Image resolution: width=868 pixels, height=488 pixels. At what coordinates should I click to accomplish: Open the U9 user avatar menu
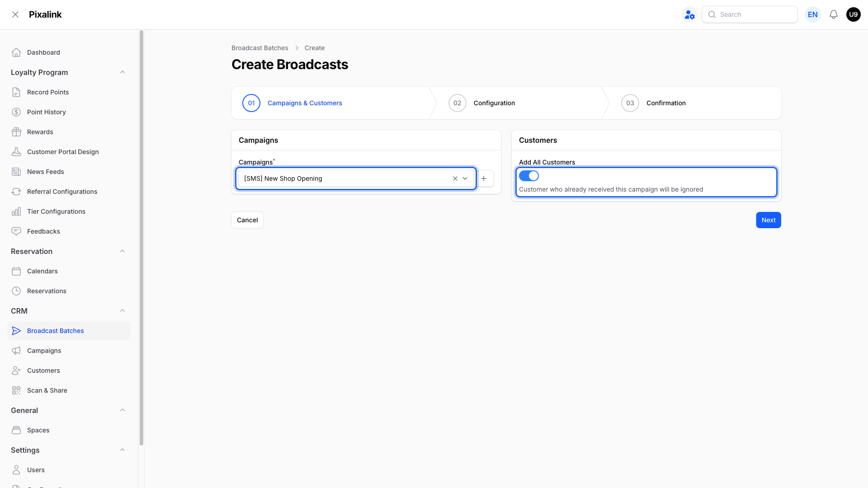853,14
